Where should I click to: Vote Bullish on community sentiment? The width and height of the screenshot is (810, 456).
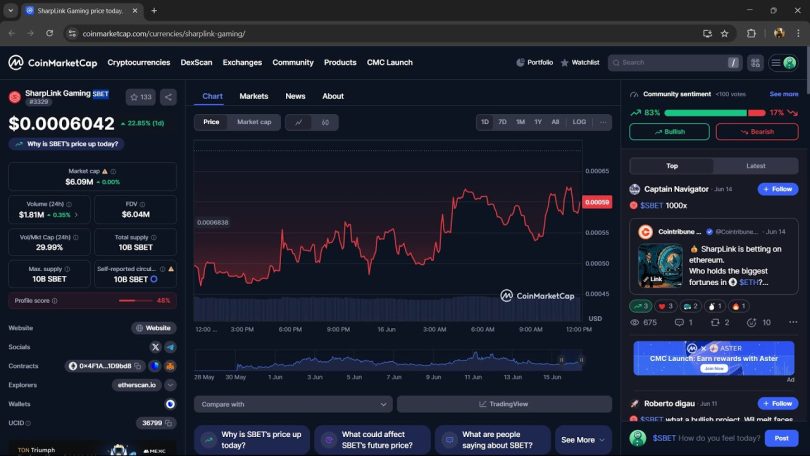point(669,132)
